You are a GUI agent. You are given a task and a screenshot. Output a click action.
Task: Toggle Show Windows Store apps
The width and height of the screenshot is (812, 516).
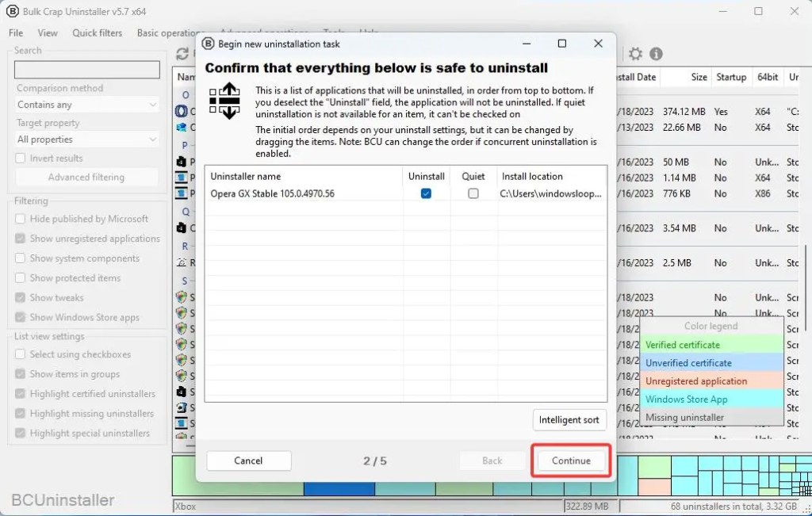tap(20, 317)
